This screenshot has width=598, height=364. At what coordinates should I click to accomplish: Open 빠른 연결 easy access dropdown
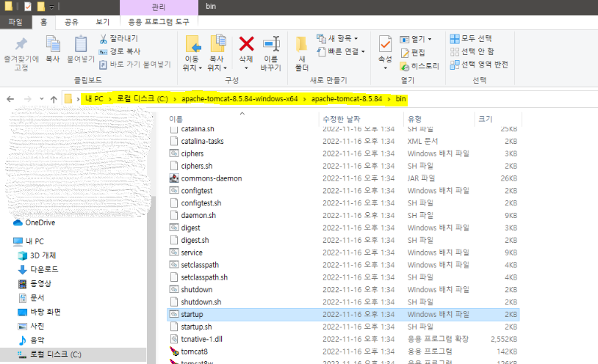[341, 51]
